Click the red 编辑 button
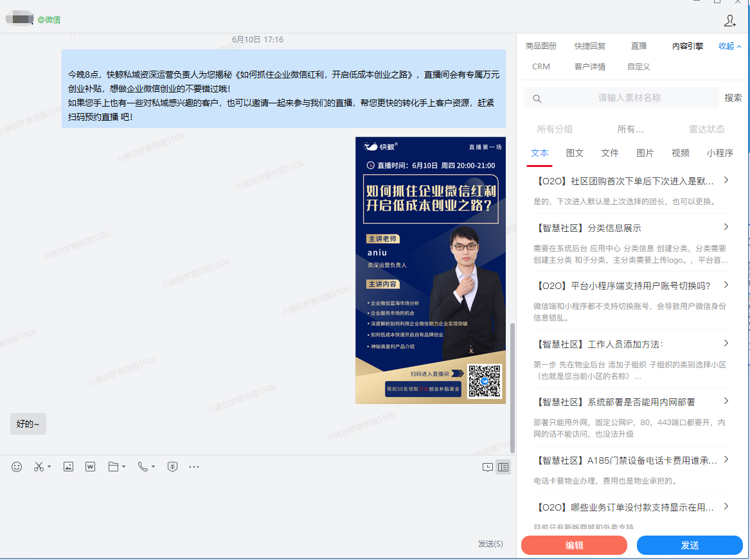 (x=574, y=545)
